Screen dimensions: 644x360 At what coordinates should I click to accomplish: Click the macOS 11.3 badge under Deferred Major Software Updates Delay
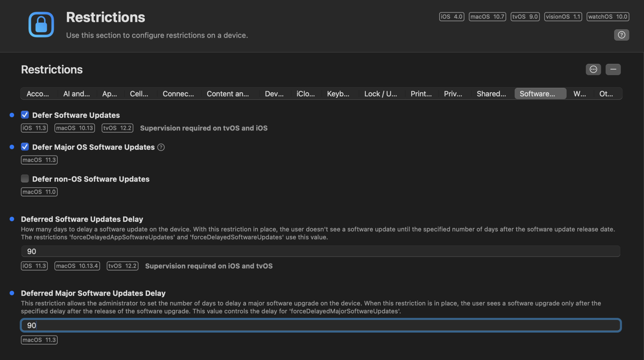pos(39,340)
